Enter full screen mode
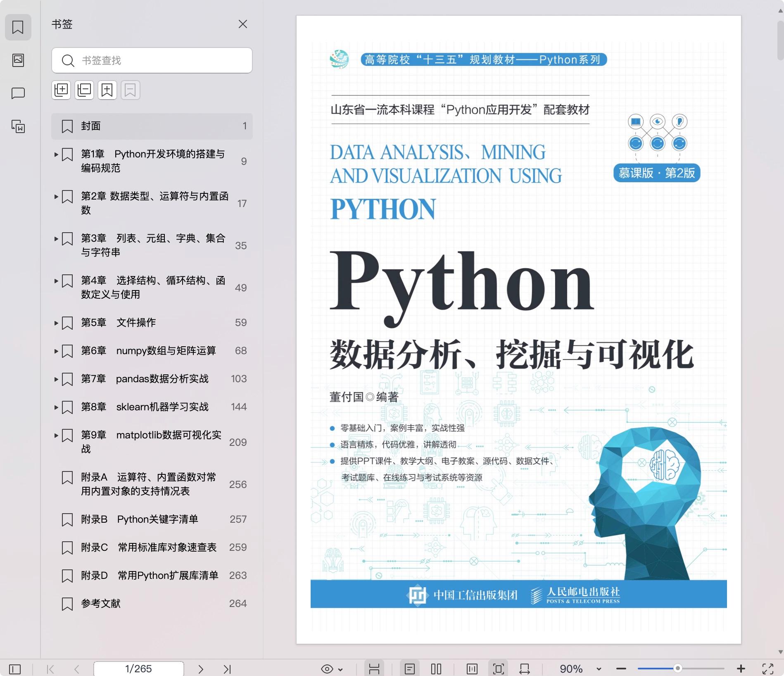 coord(768,669)
